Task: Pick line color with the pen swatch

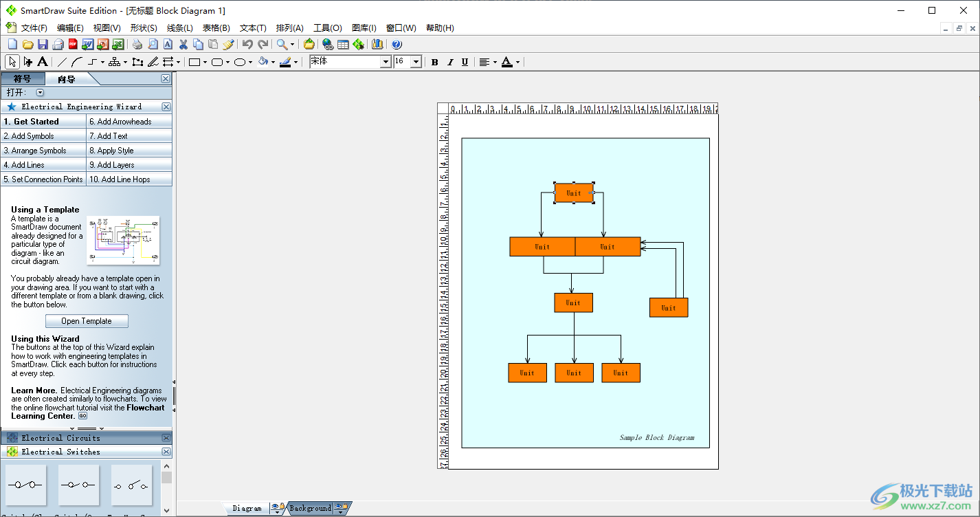Action: tap(285, 62)
